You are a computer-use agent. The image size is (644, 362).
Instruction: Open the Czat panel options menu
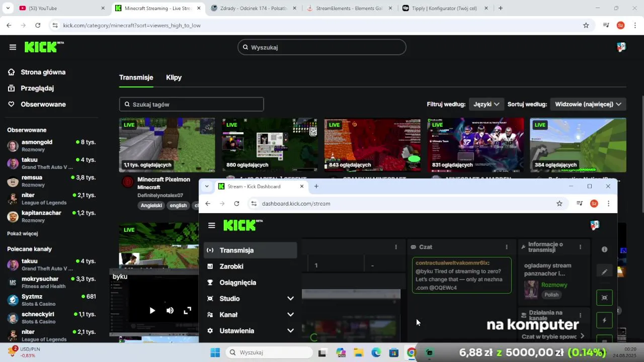(x=507, y=247)
